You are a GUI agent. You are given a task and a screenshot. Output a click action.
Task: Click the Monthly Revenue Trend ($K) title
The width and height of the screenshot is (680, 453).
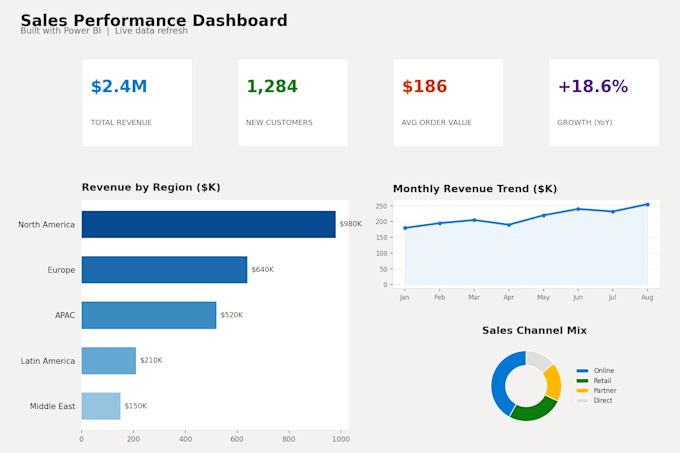point(475,189)
